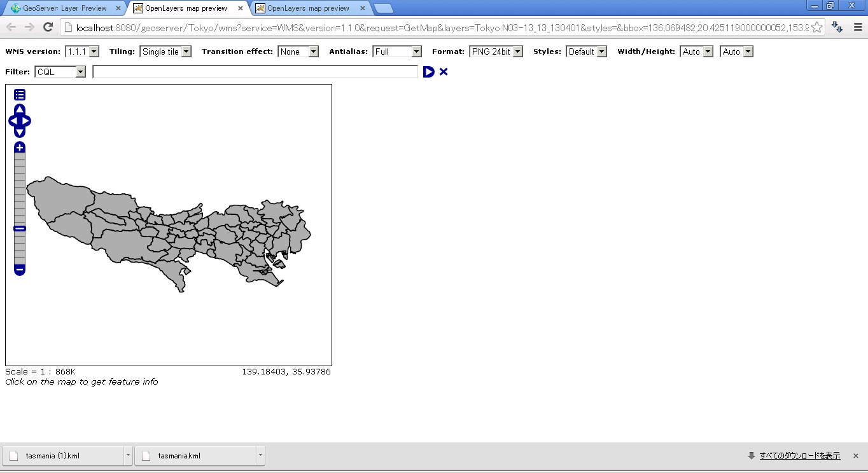868x473 pixels.
Task: Pan the map north with up arrow
Action: [20, 109]
